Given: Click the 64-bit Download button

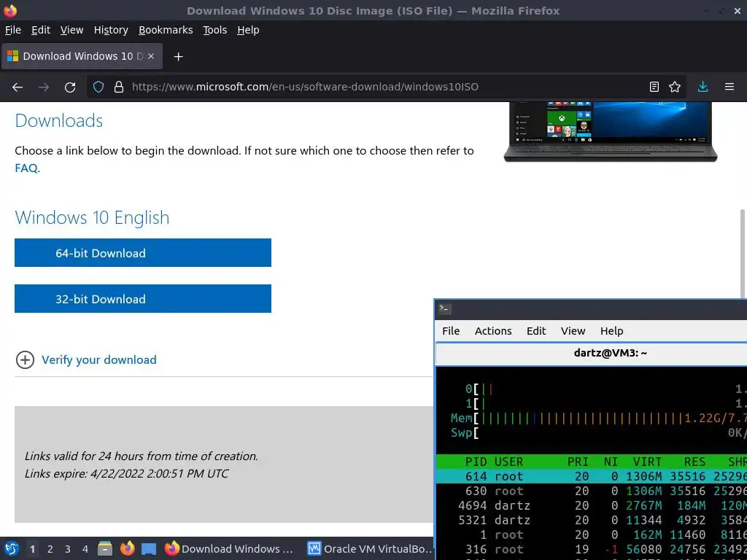Looking at the screenshot, I should point(143,253).
